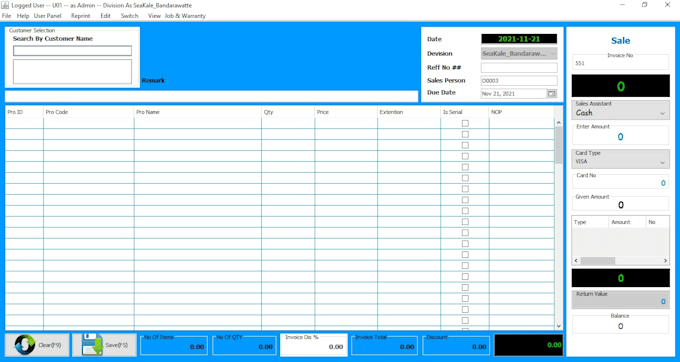Focus the Card No field
The width and height of the screenshot is (680, 362).
click(621, 183)
